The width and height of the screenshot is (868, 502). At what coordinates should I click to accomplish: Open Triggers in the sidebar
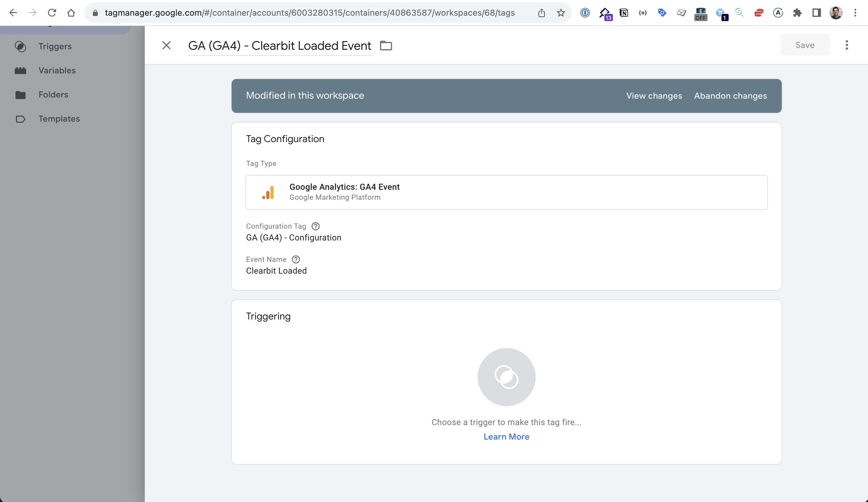pyautogui.click(x=55, y=46)
